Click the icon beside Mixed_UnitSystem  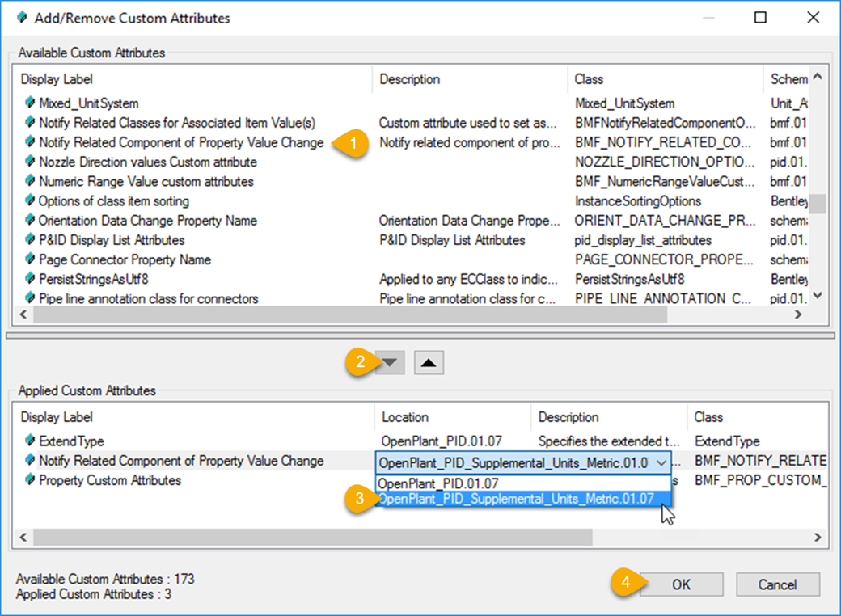[x=29, y=103]
